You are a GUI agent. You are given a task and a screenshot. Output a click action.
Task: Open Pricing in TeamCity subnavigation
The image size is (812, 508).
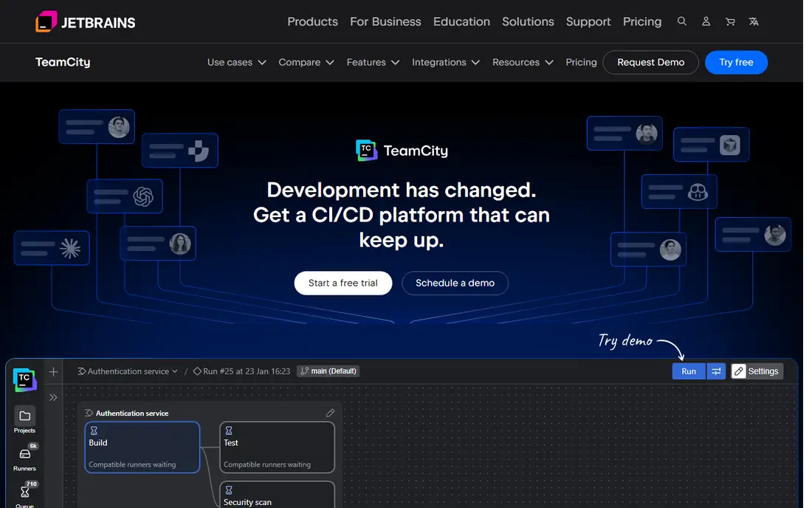point(581,62)
